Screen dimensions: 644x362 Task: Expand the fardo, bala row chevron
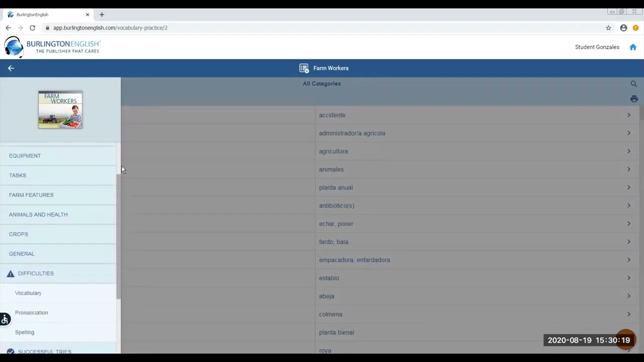628,242
